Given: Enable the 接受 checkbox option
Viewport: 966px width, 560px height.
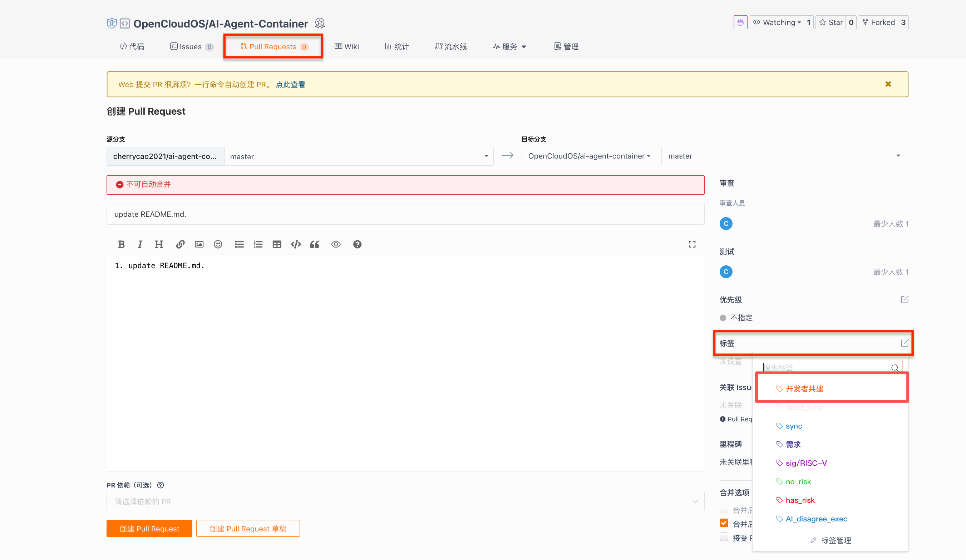Looking at the screenshot, I should [x=724, y=537].
